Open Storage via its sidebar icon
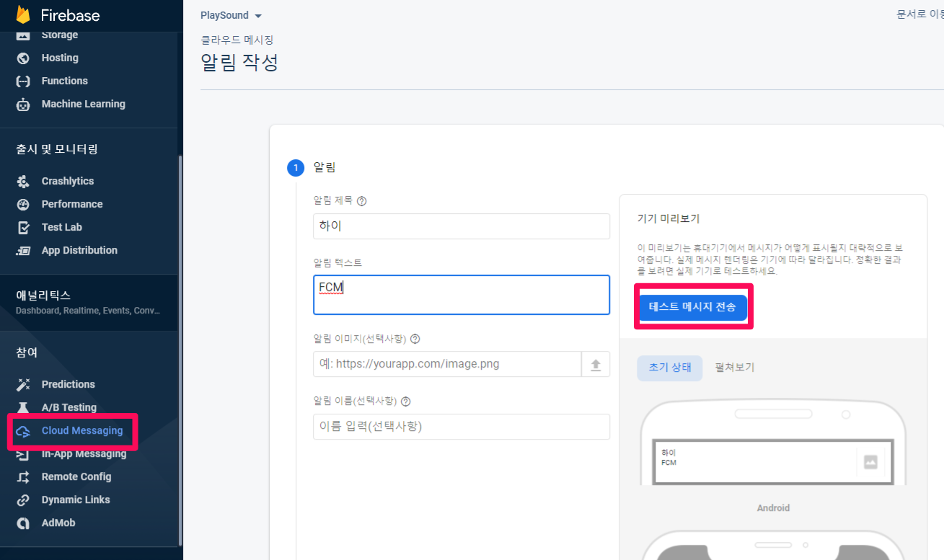Screen dimensions: 944x560 tap(23, 35)
